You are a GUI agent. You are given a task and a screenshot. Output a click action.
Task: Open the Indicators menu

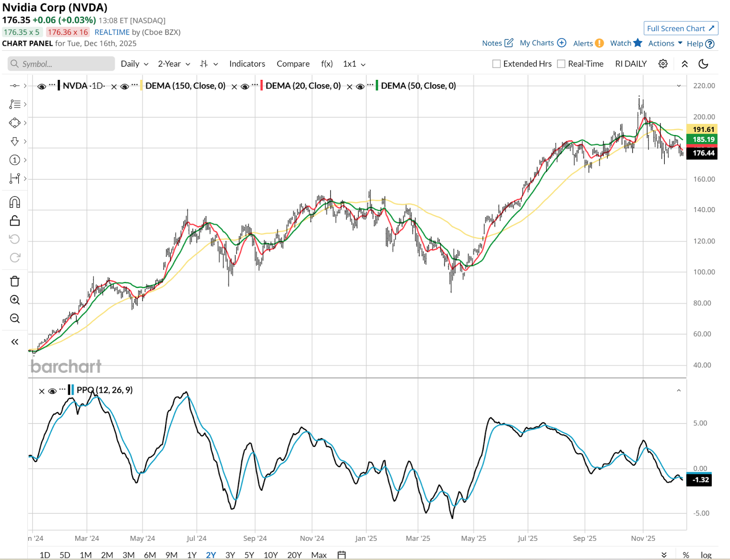tap(247, 64)
